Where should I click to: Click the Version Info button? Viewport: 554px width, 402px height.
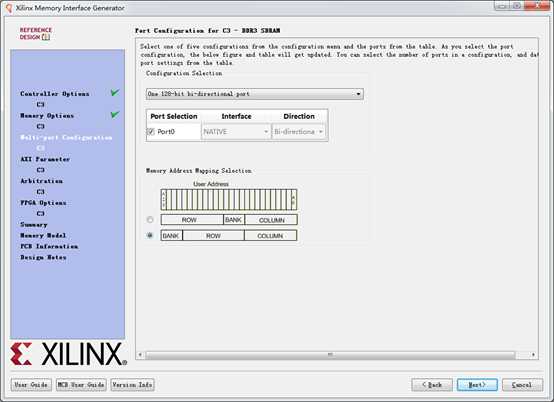pyautogui.click(x=132, y=385)
